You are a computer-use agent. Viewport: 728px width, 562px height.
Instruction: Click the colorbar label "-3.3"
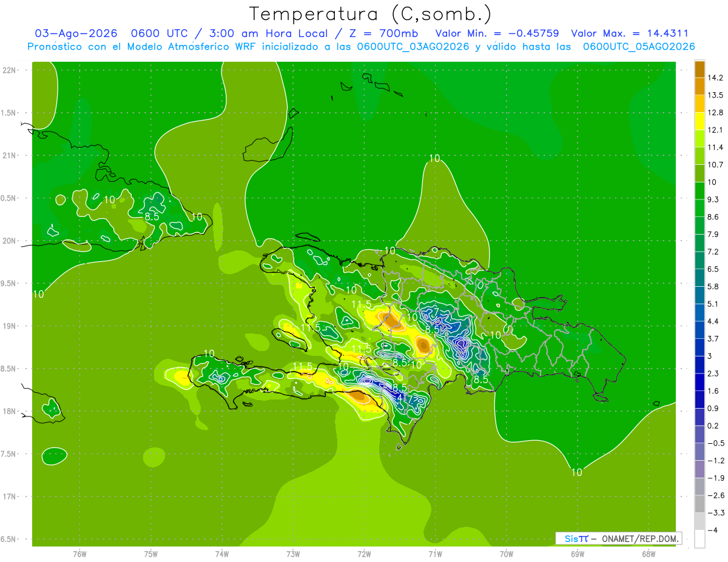[715, 512]
